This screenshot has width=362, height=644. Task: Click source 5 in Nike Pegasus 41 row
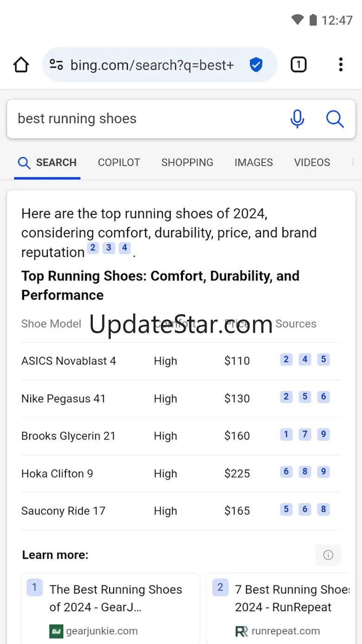(x=305, y=397)
